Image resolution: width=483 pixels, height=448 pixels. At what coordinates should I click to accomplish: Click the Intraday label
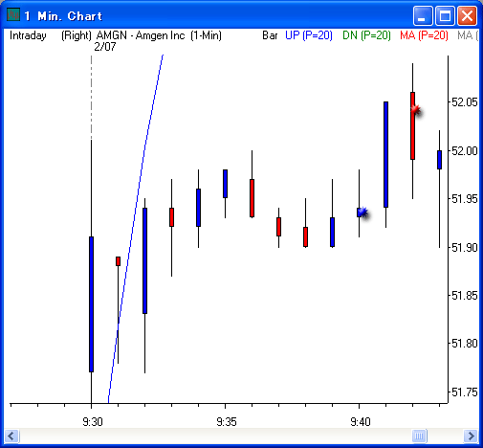click(28, 35)
